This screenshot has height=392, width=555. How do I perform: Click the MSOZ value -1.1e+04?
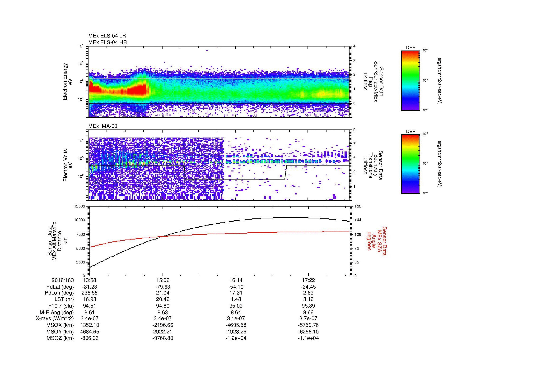pyautogui.click(x=308, y=338)
